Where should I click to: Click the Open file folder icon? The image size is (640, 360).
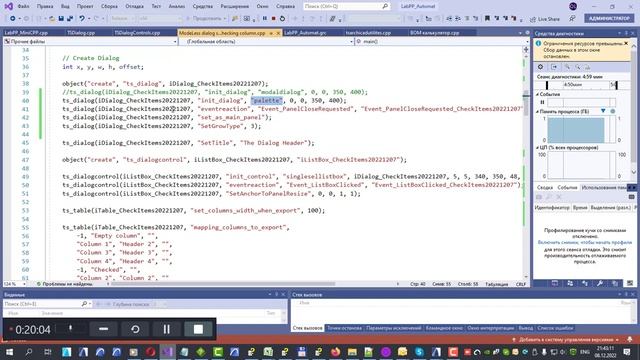click(x=52, y=18)
